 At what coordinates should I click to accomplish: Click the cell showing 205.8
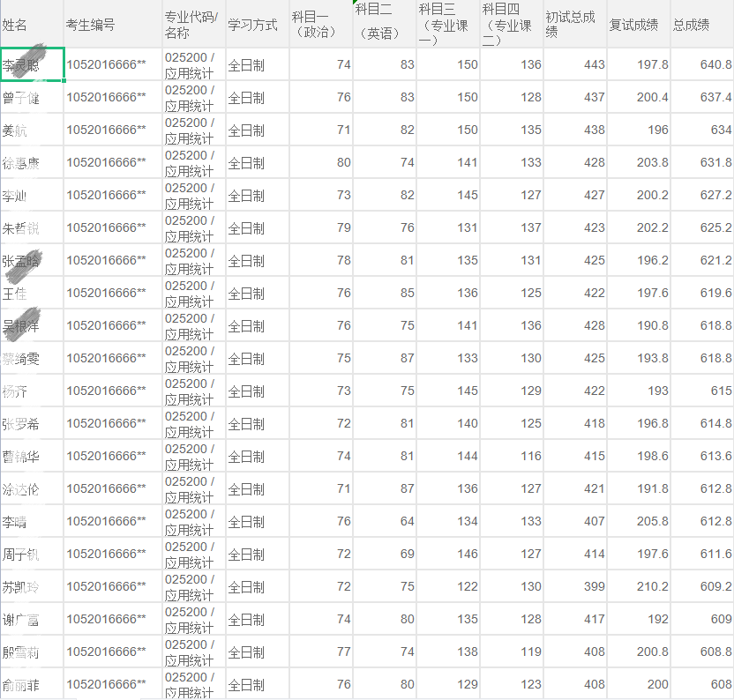point(639,521)
